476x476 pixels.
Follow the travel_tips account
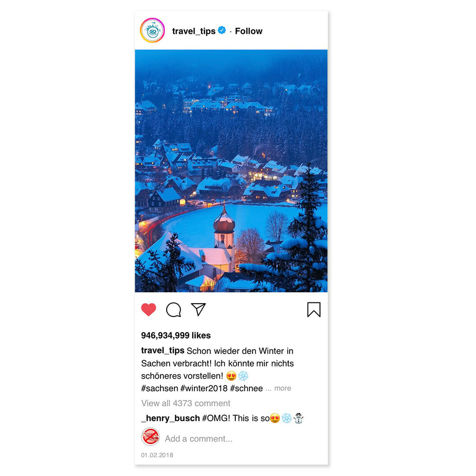(249, 31)
